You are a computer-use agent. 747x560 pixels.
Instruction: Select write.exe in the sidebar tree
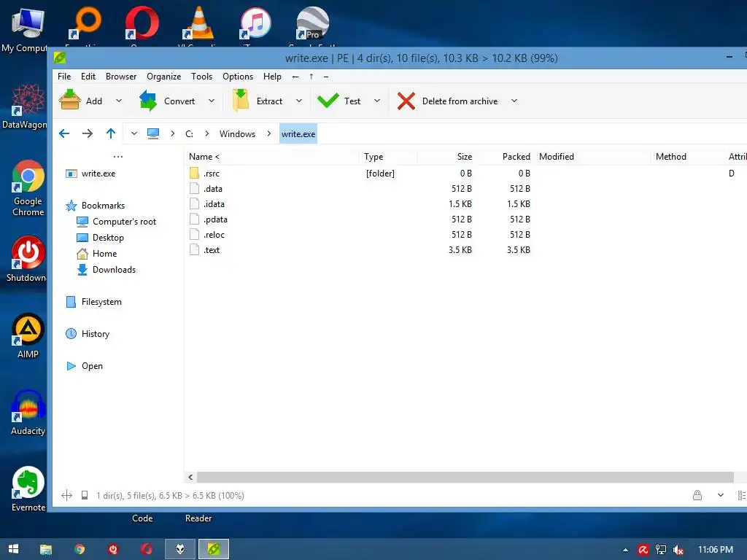98,174
